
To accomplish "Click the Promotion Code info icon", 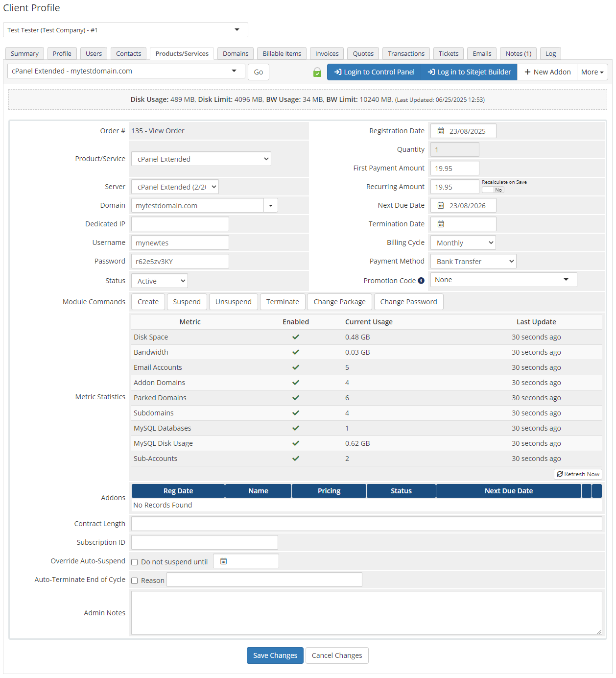I will pyautogui.click(x=421, y=281).
